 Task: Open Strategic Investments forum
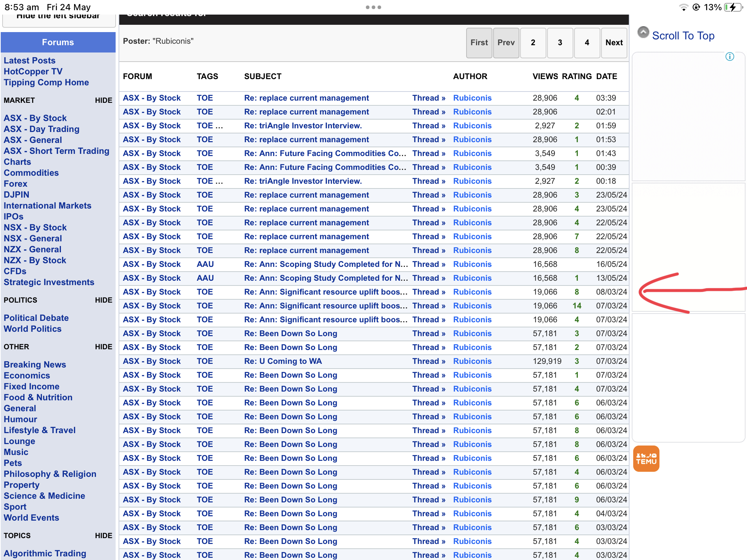(49, 282)
